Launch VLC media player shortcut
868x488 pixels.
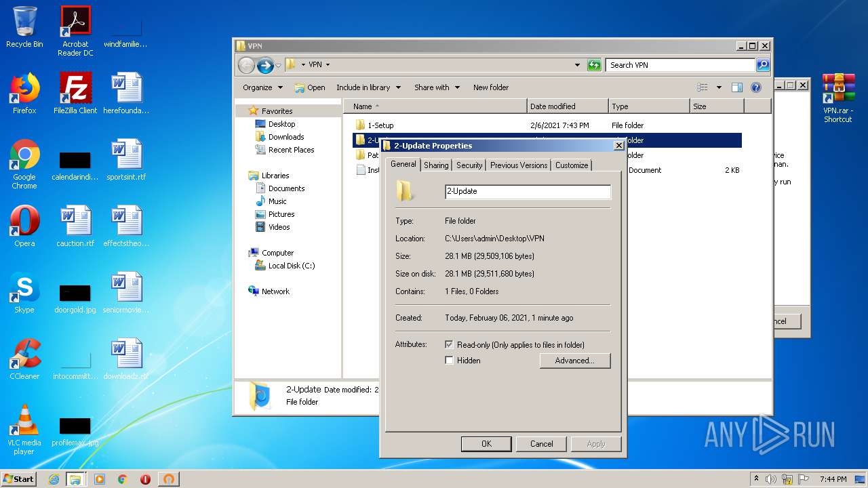click(24, 430)
